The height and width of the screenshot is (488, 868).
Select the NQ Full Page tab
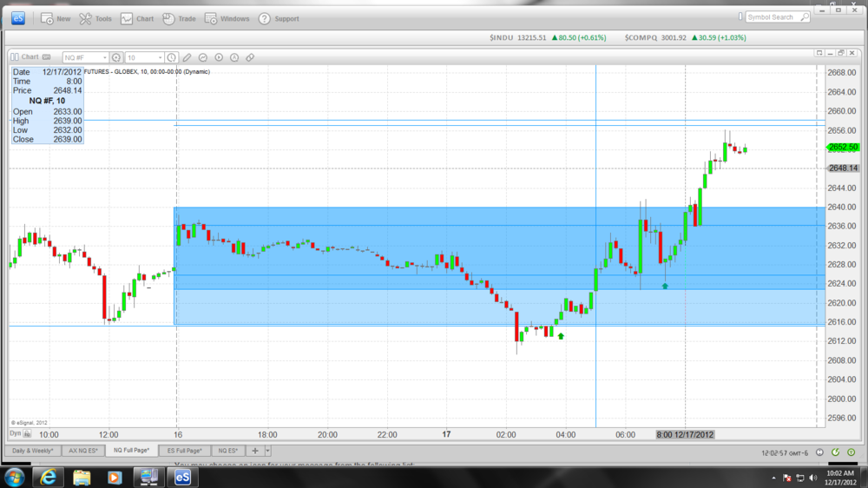tap(132, 451)
